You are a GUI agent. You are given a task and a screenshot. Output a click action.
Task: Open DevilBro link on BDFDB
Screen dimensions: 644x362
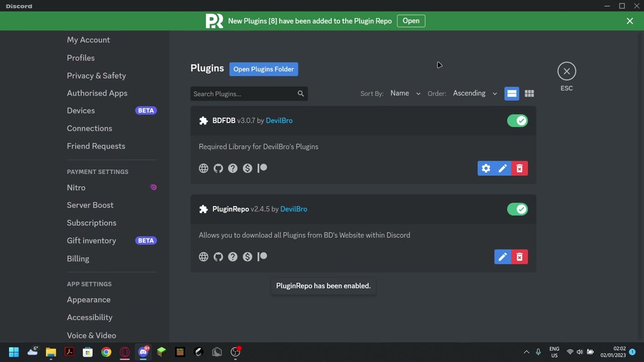(279, 121)
